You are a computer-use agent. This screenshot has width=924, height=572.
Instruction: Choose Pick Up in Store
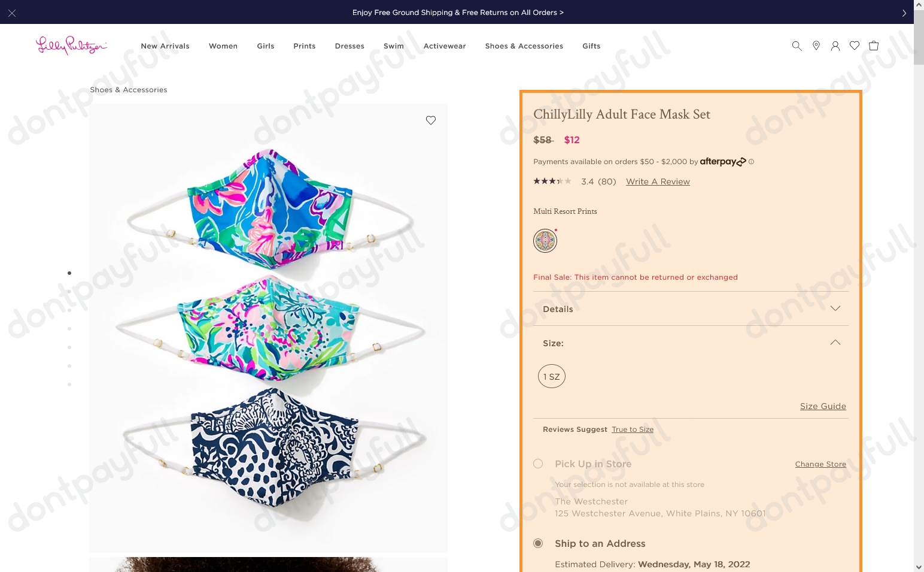537,464
